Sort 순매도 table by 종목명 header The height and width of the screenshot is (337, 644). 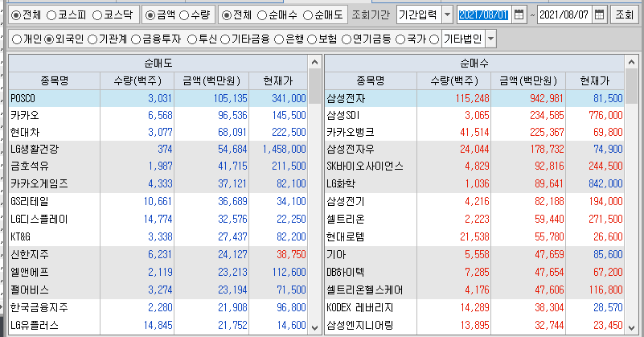click(x=55, y=81)
